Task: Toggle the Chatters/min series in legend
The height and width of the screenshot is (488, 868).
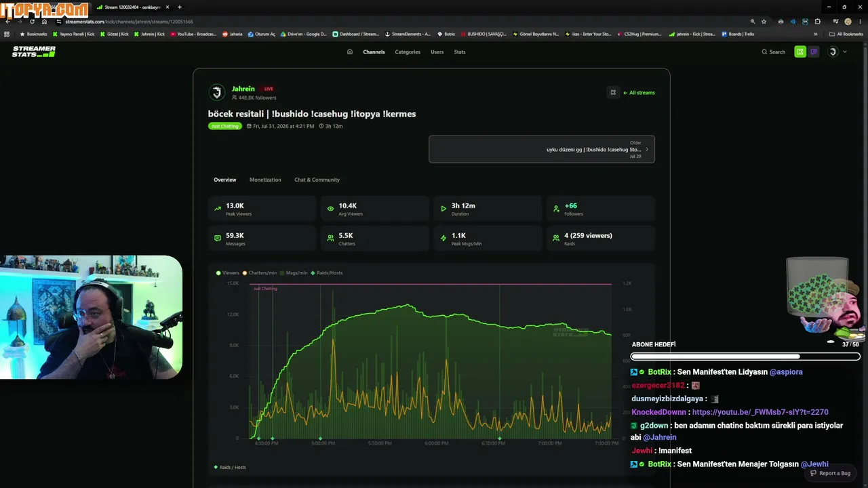Action: point(260,272)
